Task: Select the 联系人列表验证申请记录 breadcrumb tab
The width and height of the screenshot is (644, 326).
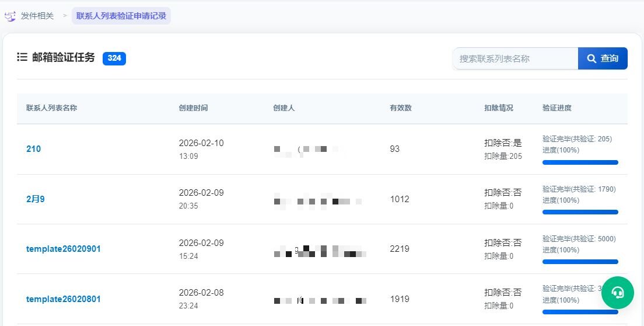Action: [121, 16]
